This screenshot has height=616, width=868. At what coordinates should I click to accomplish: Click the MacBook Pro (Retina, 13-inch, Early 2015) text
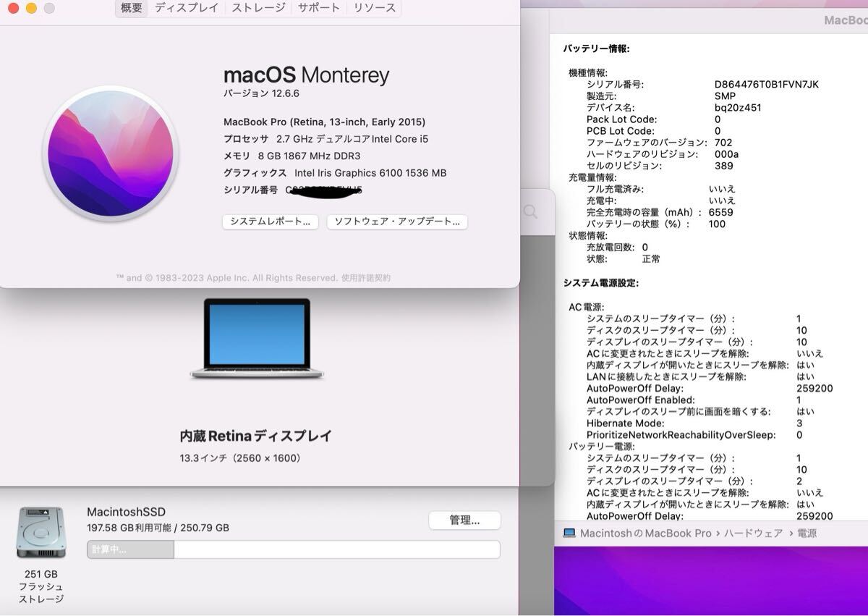tap(325, 122)
